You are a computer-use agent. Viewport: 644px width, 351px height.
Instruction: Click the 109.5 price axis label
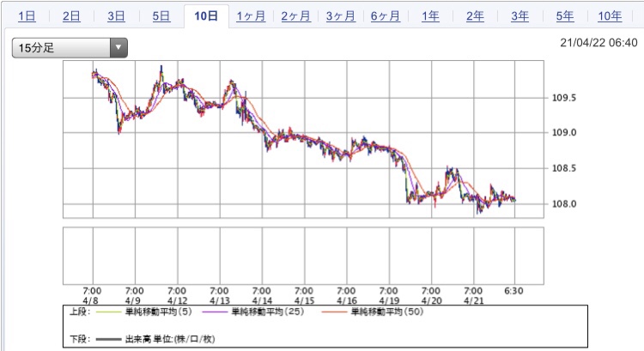click(x=563, y=98)
